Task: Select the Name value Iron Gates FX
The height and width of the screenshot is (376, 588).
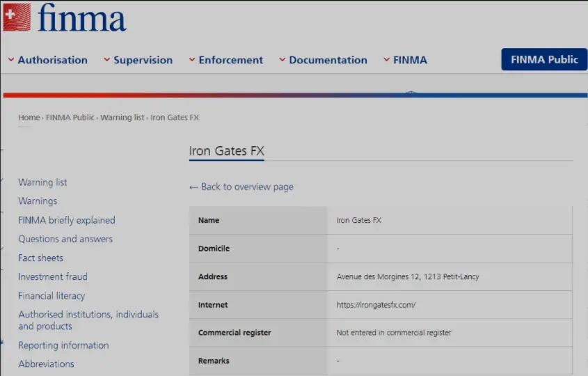Action: click(359, 220)
